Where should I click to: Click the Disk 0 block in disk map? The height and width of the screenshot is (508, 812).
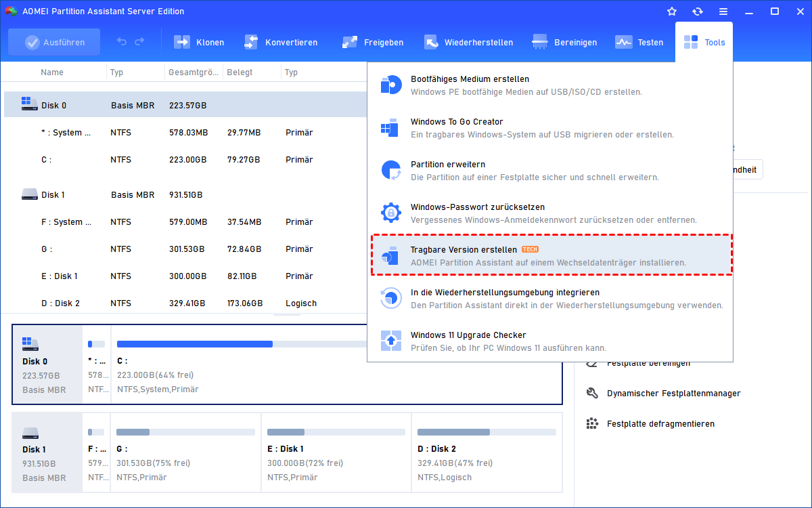click(x=47, y=365)
